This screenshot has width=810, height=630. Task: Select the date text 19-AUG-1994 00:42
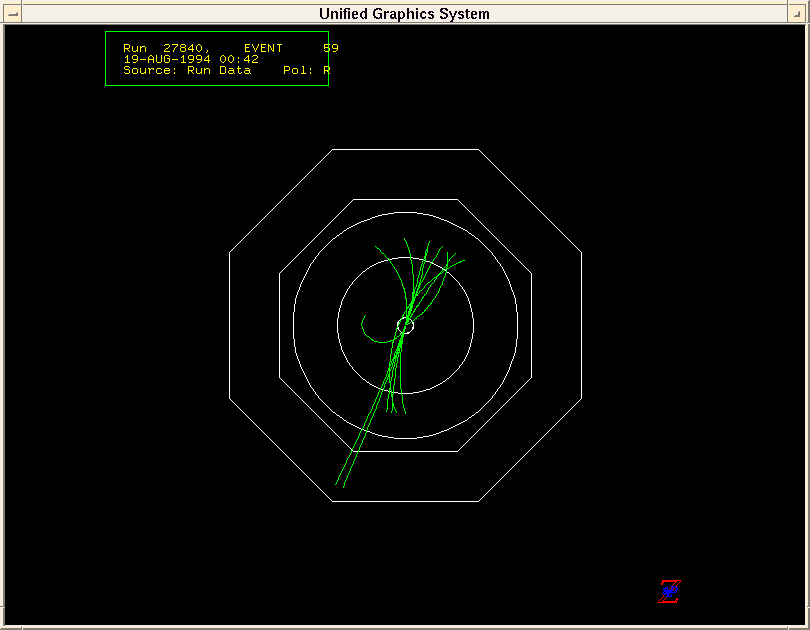[x=190, y=59]
